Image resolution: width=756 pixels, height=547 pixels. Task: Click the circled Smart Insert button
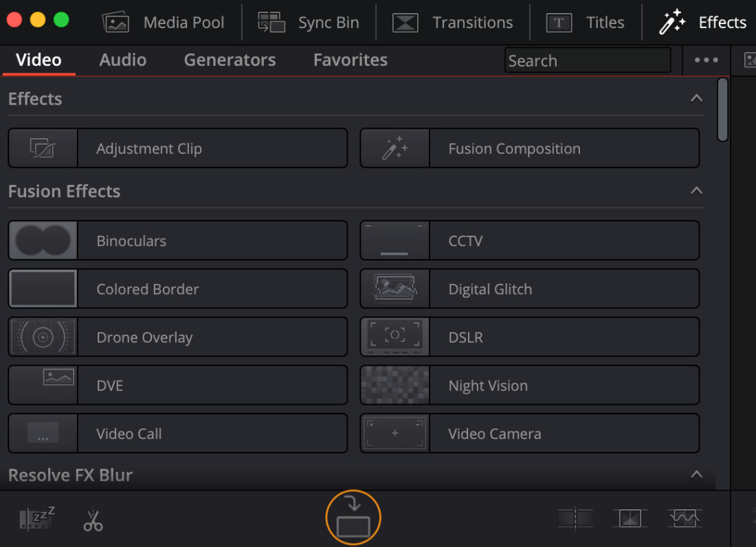[353, 517]
